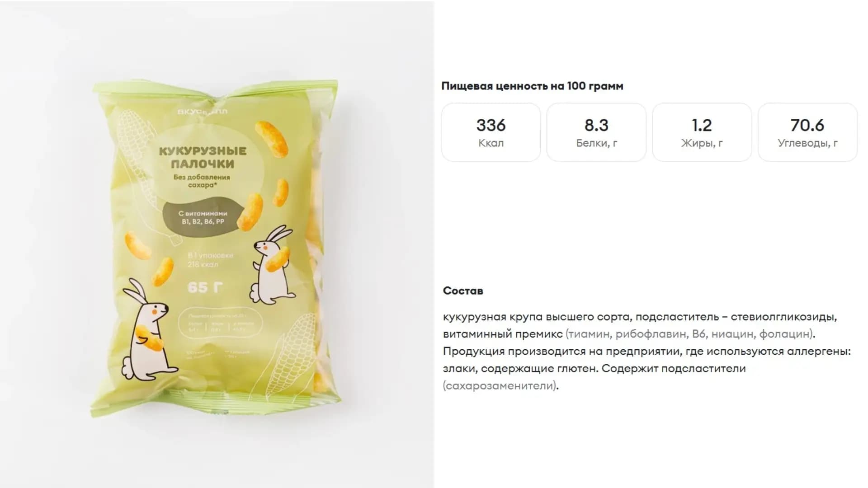This screenshot has height=488, width=868.
Task: Click the Пищевая ценность на 100 грамм heading
Action: tap(532, 86)
